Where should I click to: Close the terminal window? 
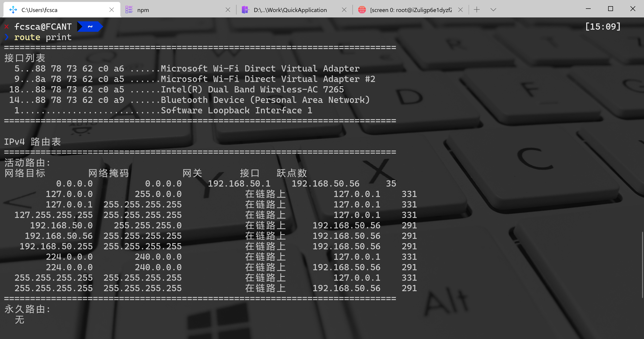coord(633,9)
